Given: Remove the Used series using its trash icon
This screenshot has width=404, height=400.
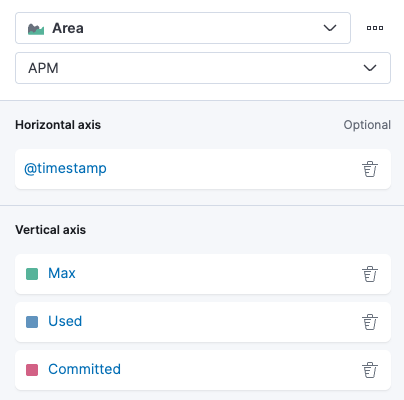Looking at the screenshot, I should click(370, 322).
